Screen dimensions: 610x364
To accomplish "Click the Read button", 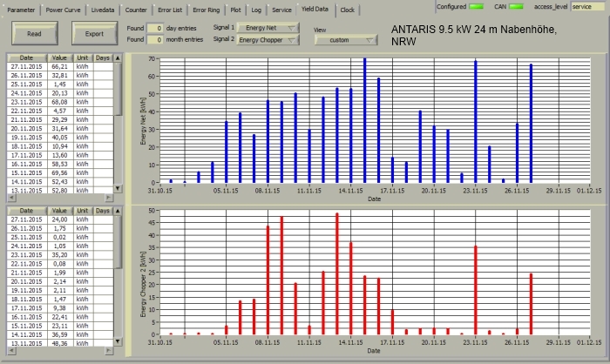I will click(x=35, y=33).
